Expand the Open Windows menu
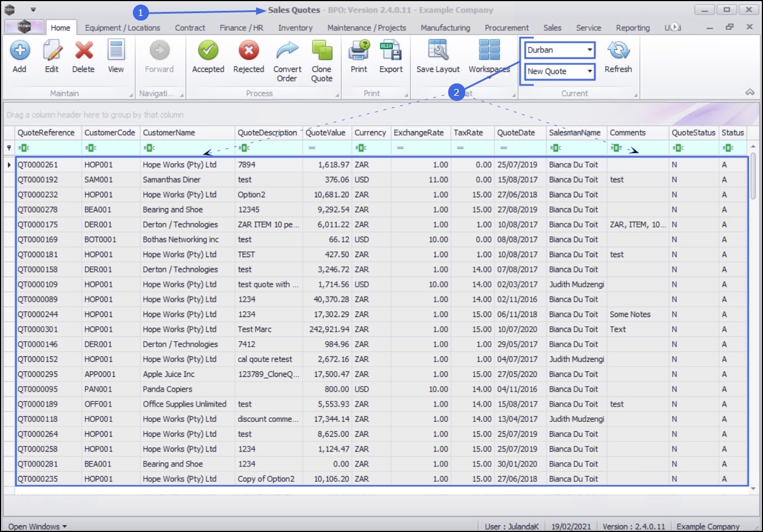This screenshot has width=763, height=532. (x=38, y=526)
